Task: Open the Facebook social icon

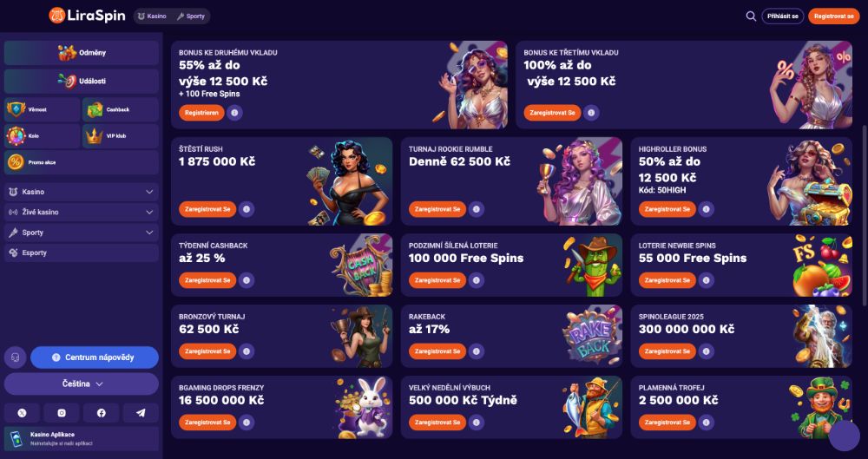Action: pyautogui.click(x=102, y=413)
